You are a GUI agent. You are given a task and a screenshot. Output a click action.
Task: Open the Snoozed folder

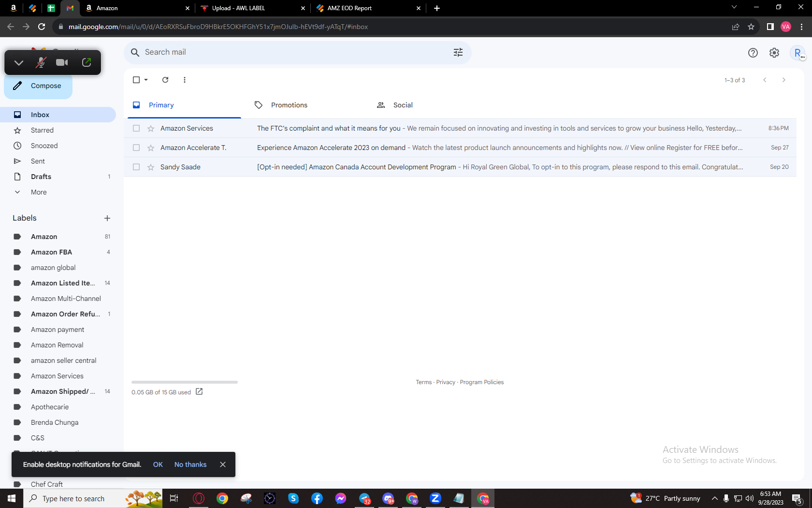coord(58,146)
